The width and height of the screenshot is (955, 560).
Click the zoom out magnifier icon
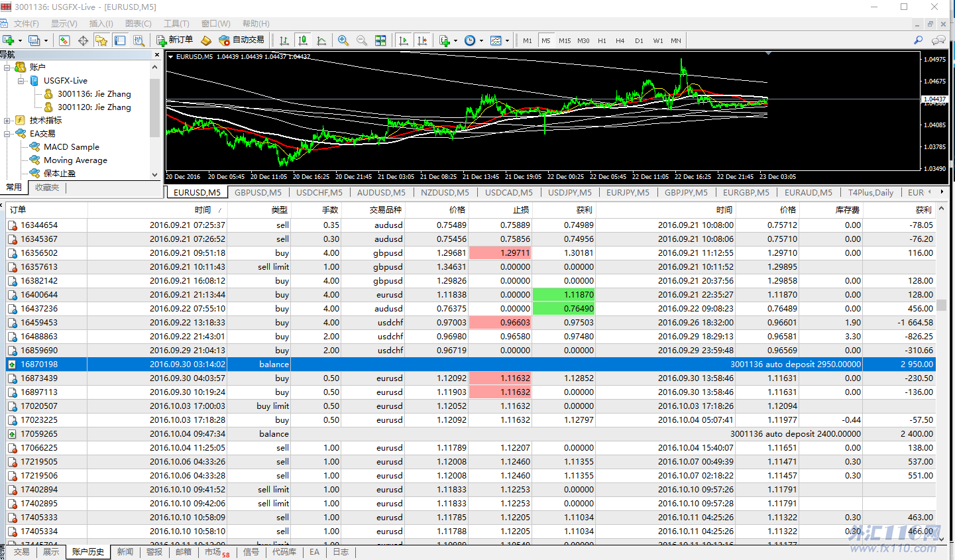click(362, 40)
